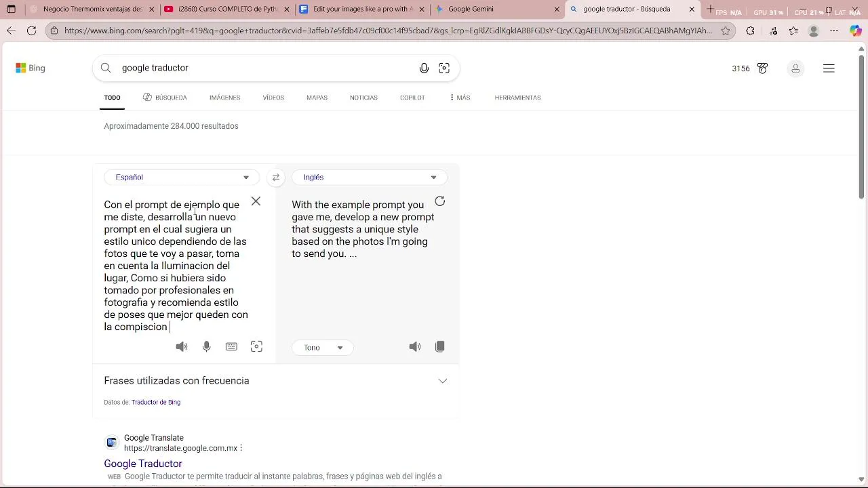The image size is (868, 488).
Task: Click the 3156 rewards points counter
Action: tap(741, 68)
